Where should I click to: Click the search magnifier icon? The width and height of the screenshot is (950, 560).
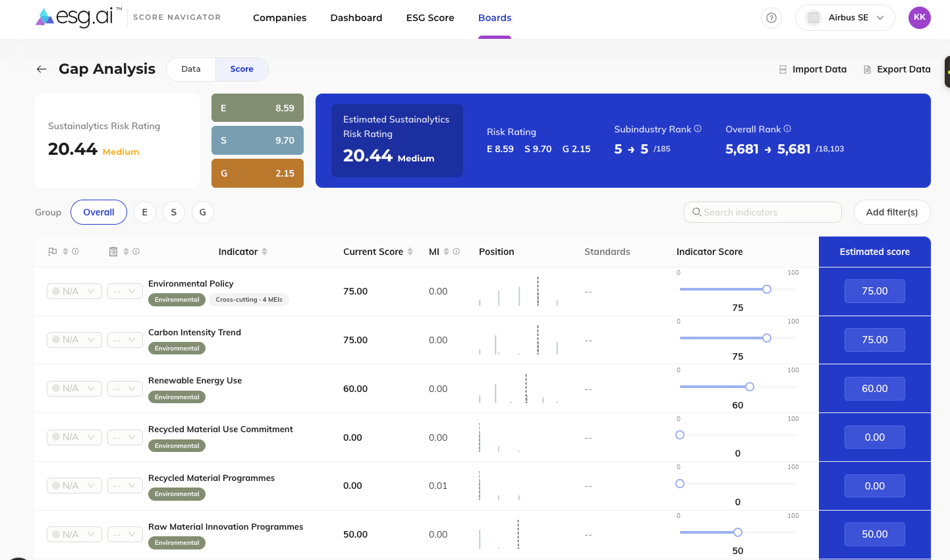pyautogui.click(x=696, y=212)
